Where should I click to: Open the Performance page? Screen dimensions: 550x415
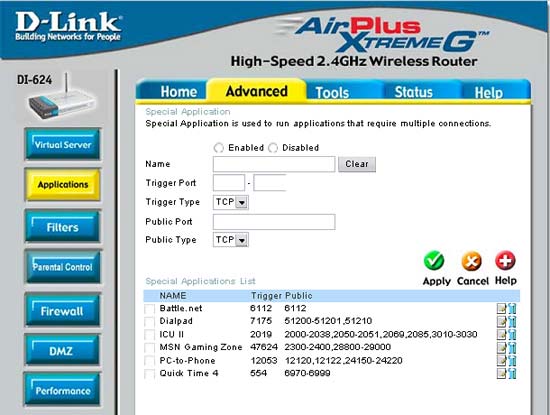coord(63,390)
